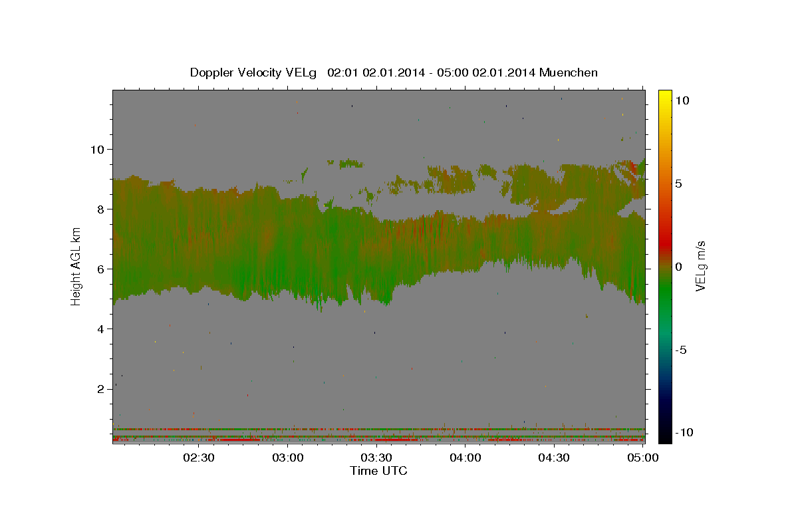798x532 pixels.
Task: Click the colorbar label 5
Action: pos(679,184)
